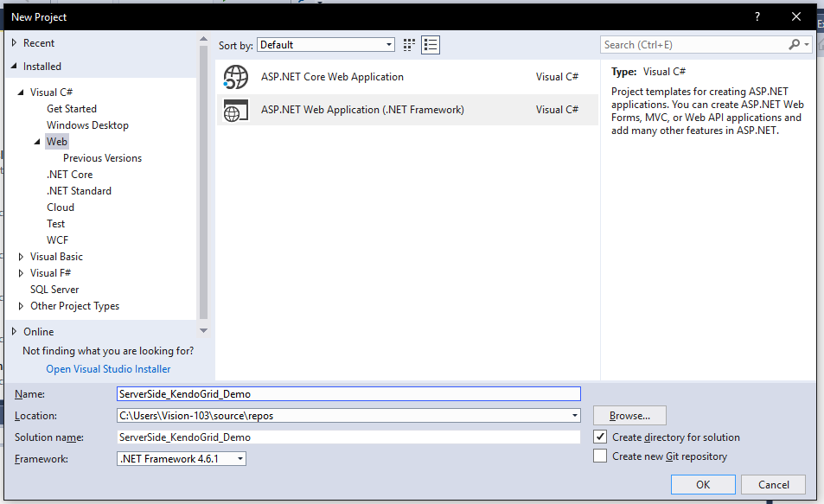This screenshot has width=824, height=504.
Task: Open Visual Studio Installer link
Action: pyautogui.click(x=107, y=368)
